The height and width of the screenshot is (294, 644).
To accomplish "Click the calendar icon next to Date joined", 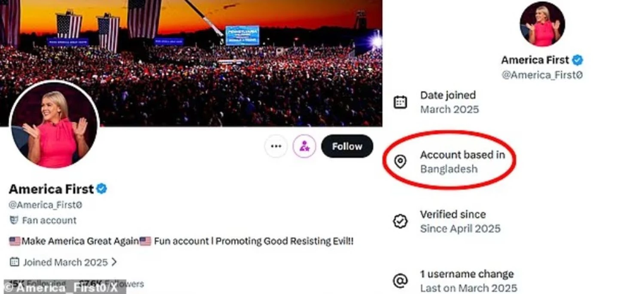I will [400, 102].
